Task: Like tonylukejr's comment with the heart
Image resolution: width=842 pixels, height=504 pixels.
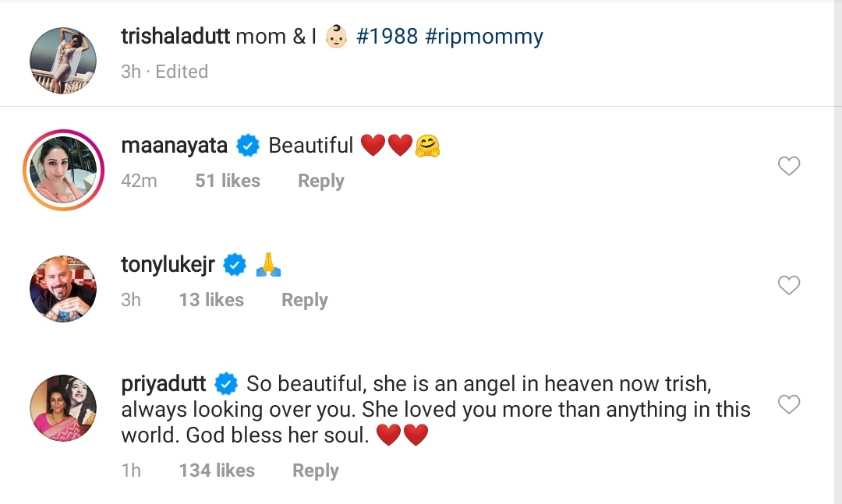Action: (789, 286)
